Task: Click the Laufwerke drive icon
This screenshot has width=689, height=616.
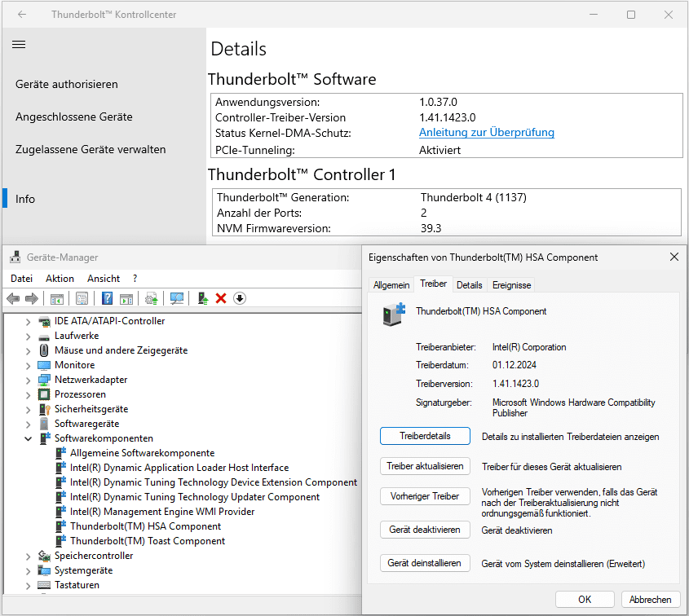Action: (x=44, y=337)
